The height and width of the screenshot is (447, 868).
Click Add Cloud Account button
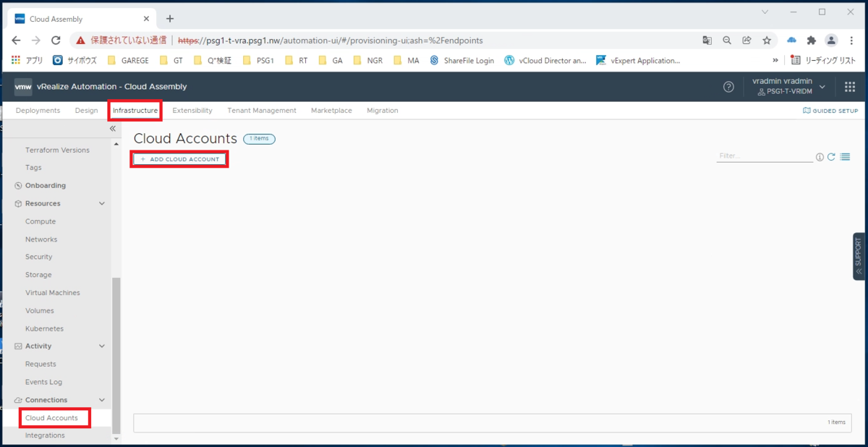[179, 159]
